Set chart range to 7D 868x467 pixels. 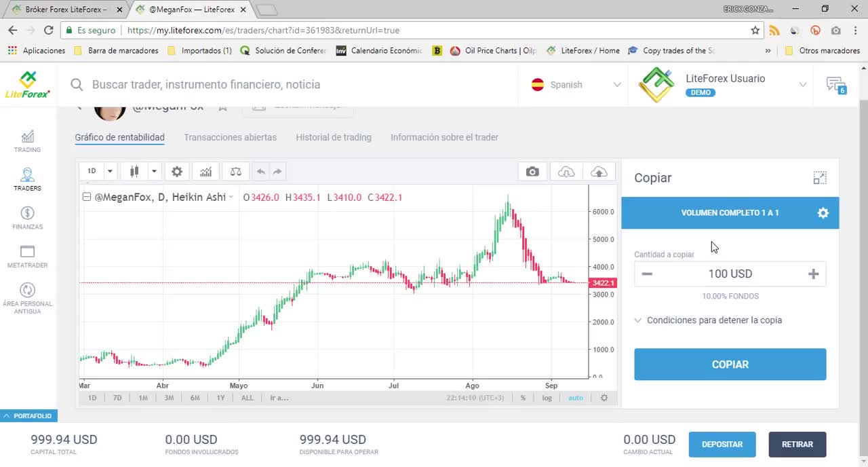pyautogui.click(x=117, y=398)
